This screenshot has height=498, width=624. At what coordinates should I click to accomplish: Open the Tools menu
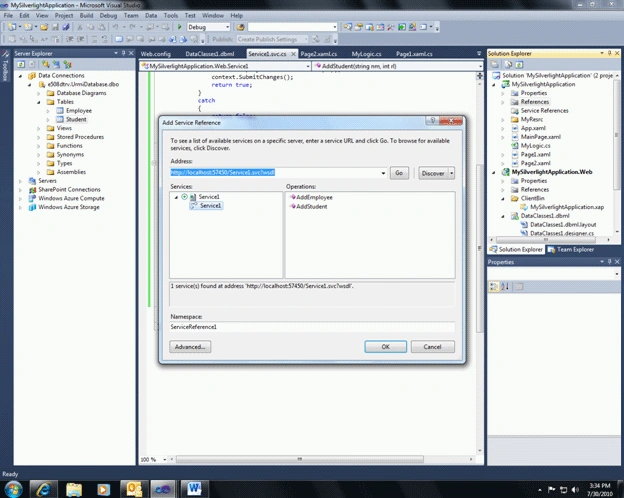pyautogui.click(x=171, y=16)
